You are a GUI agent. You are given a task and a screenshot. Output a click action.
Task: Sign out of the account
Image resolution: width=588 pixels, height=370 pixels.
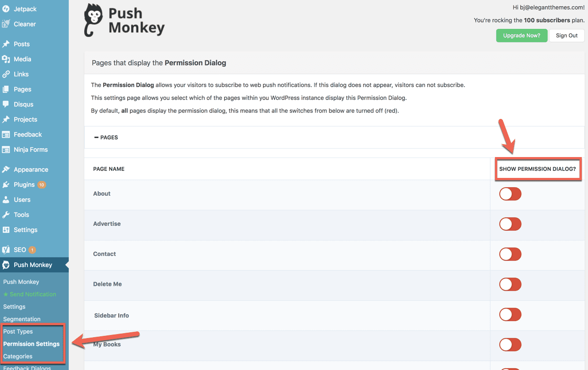tap(567, 35)
